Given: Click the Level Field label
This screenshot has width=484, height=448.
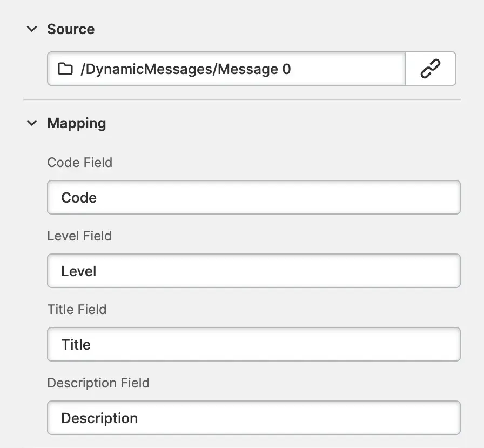Looking at the screenshot, I should [79, 236].
